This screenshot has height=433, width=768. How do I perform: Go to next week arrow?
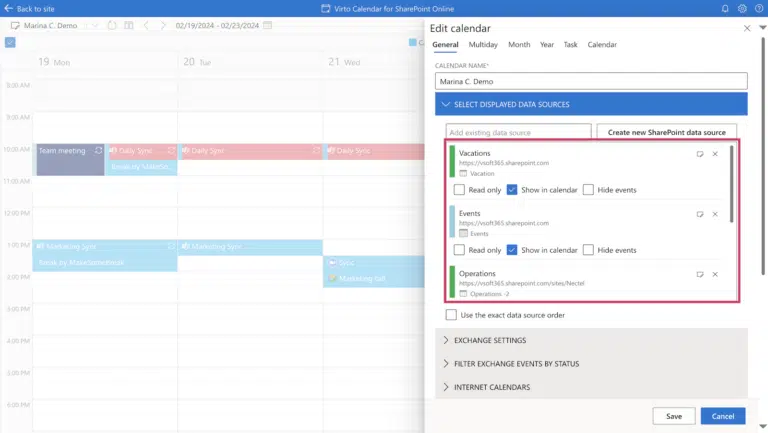click(x=163, y=25)
